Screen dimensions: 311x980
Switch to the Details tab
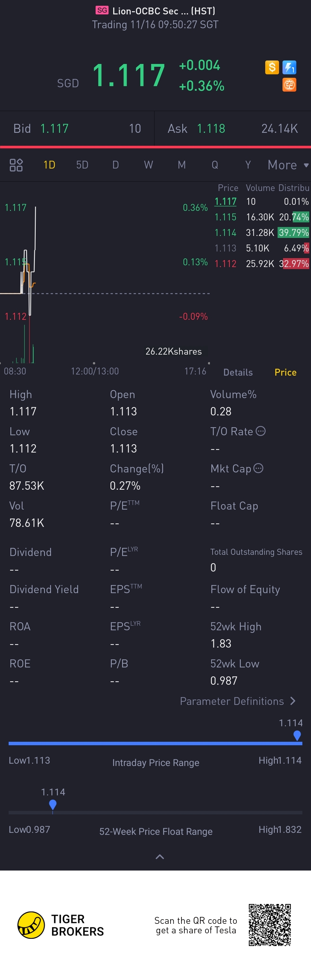(x=238, y=372)
